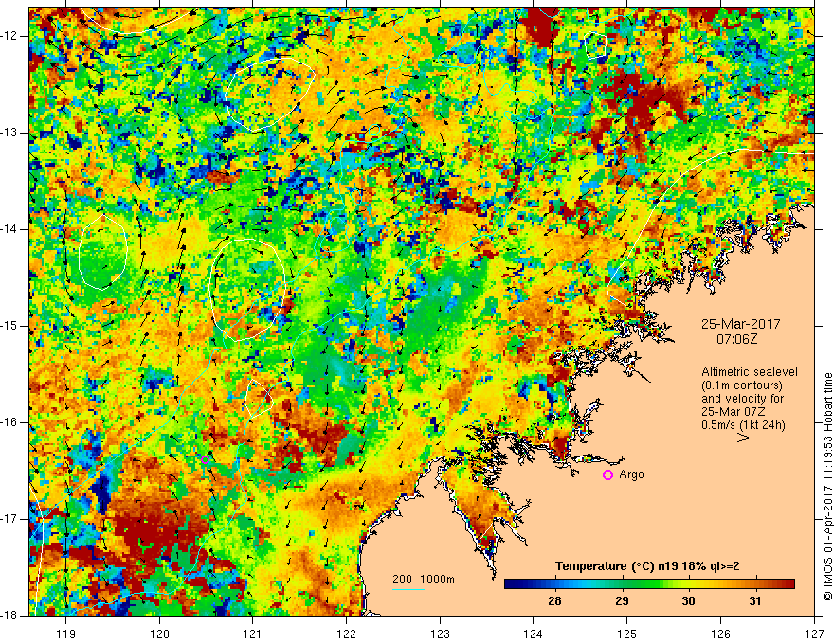Image resolution: width=834 pixels, height=644 pixels.
Task: Click the IMOS copyright timestamp text
Action: tap(827, 487)
